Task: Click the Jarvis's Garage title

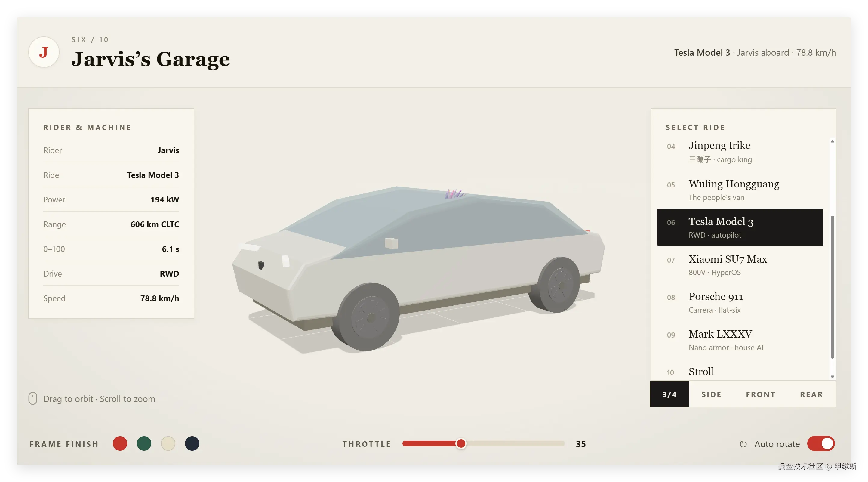Action: [x=151, y=59]
